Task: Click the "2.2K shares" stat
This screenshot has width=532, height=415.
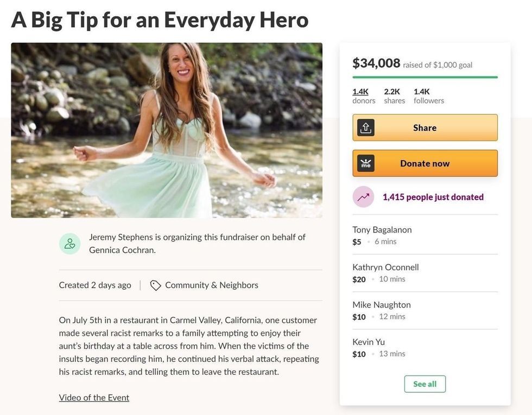Action: [x=394, y=95]
